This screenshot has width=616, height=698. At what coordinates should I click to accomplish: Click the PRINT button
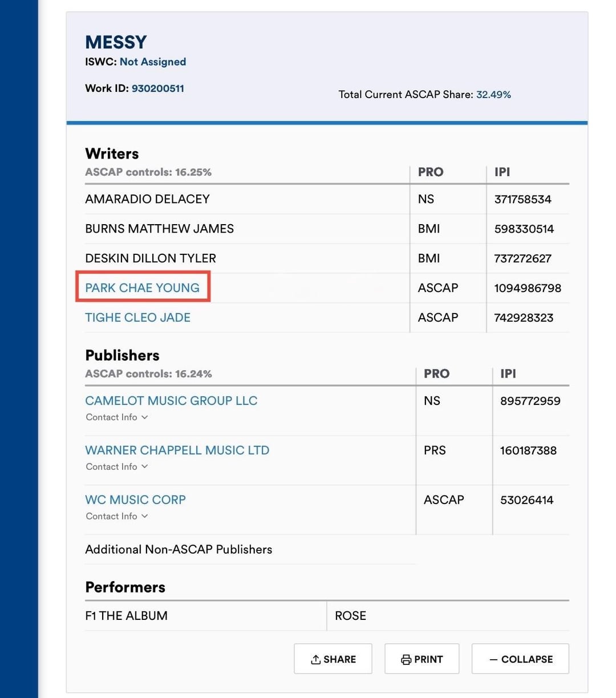[422, 659]
